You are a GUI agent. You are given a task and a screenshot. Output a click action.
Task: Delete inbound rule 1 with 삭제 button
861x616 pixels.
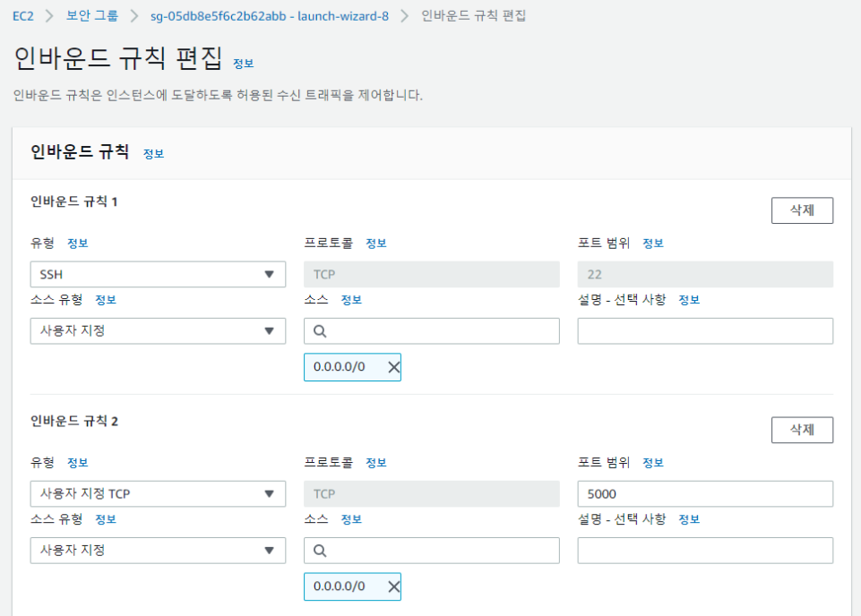(x=802, y=210)
